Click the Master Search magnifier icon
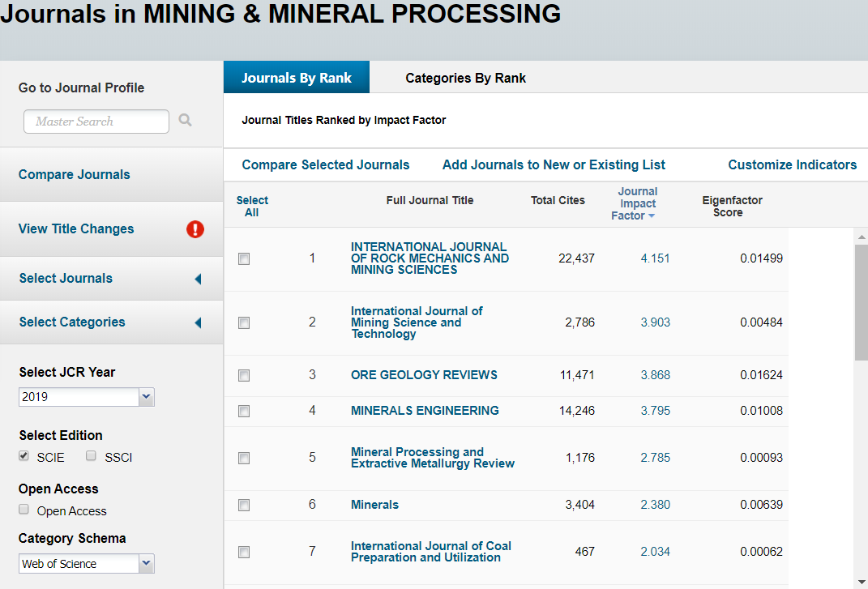 click(x=186, y=121)
